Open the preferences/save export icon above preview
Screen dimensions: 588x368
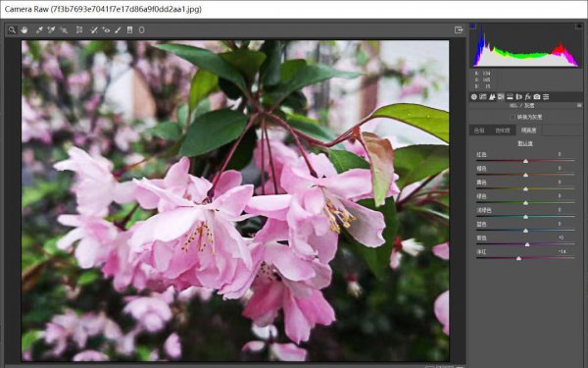point(459,30)
